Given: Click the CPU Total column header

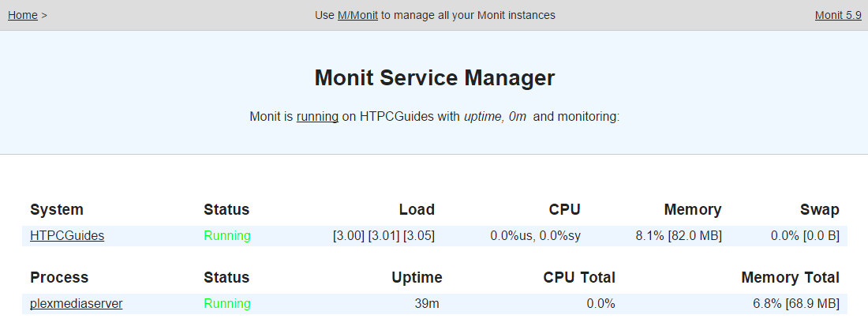Looking at the screenshot, I should (579, 277).
